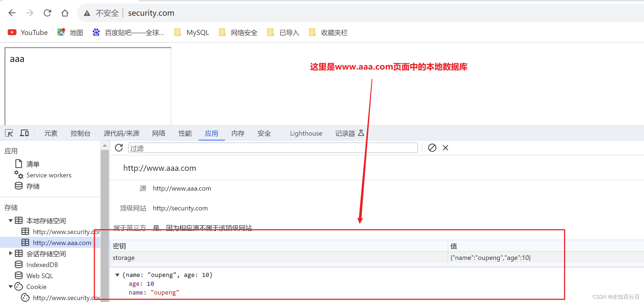Reload the page with the refresh icon
The width and height of the screenshot is (644, 302).
(47, 13)
